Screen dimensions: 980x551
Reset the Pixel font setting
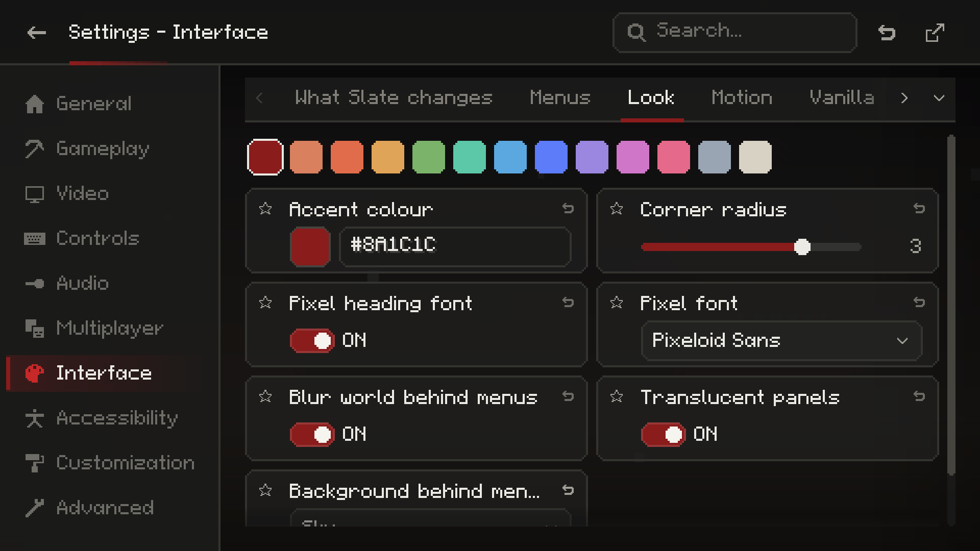[x=919, y=303]
